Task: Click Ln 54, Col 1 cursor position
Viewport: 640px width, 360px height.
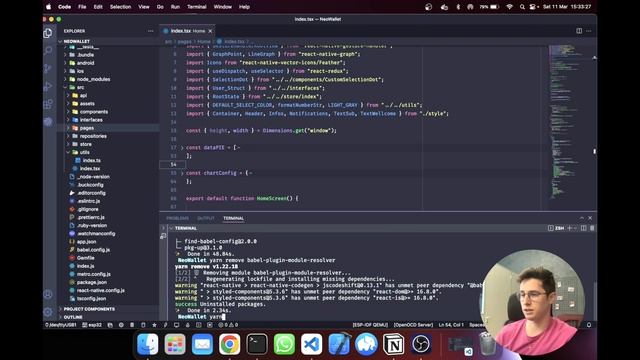Action: point(451,325)
